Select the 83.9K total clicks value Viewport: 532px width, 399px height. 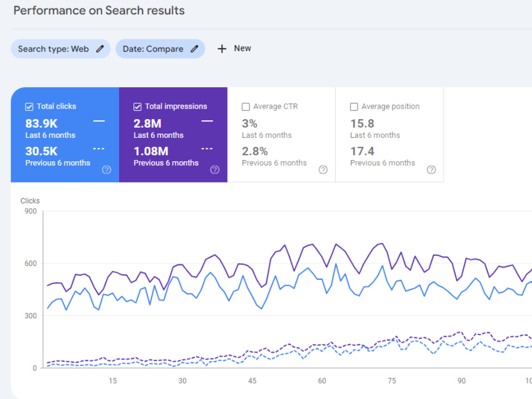click(x=41, y=123)
